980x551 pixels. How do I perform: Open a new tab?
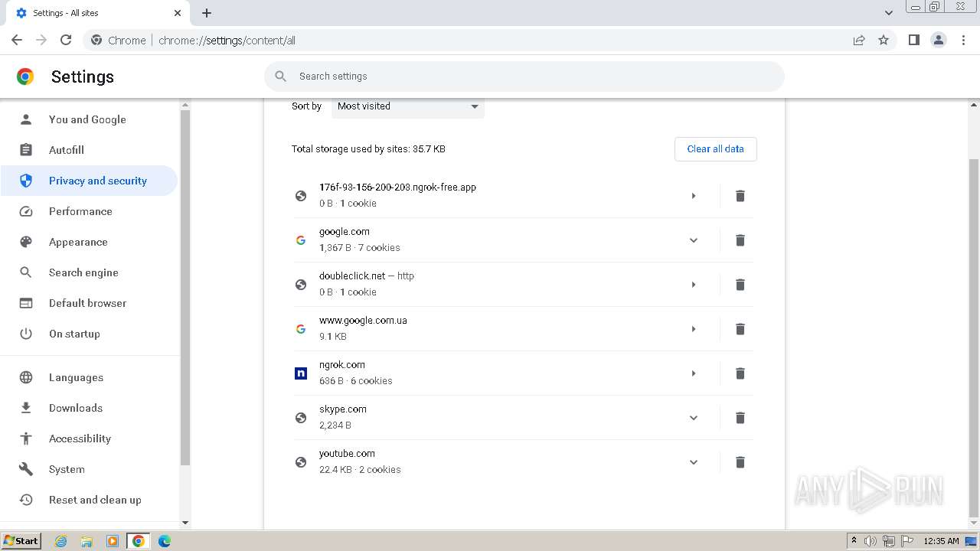[207, 13]
